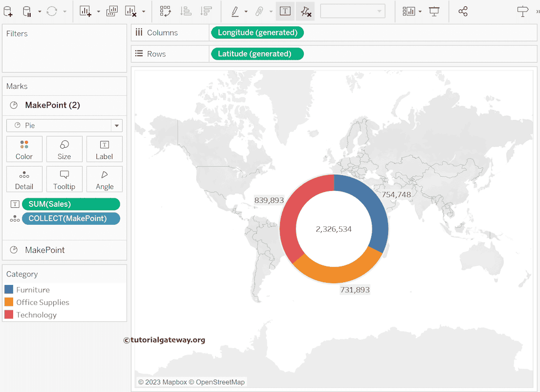Viewport: 540px width, 392px height.
Task: Open Presentation Mode from toolbar
Action: [x=434, y=11]
